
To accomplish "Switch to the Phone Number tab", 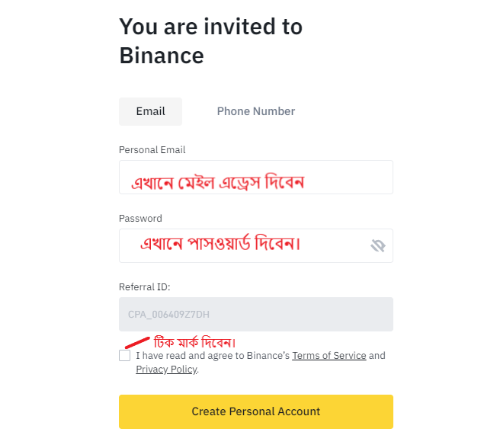I will (255, 111).
